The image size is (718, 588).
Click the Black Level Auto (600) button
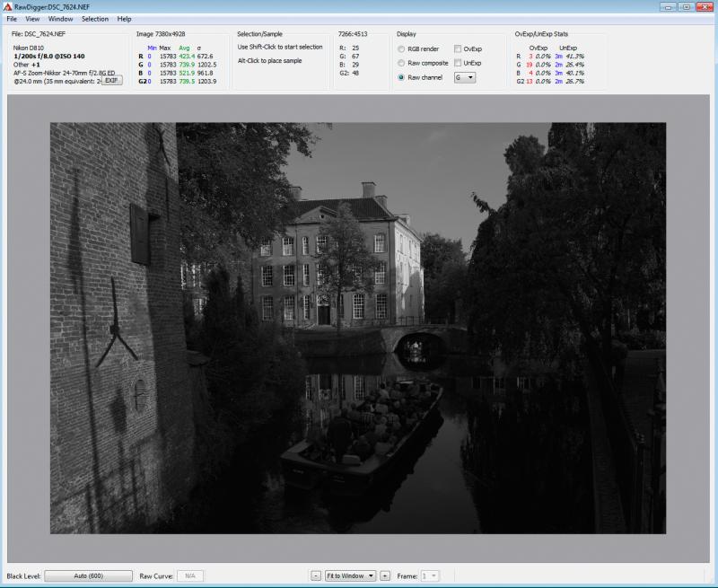pos(88,575)
